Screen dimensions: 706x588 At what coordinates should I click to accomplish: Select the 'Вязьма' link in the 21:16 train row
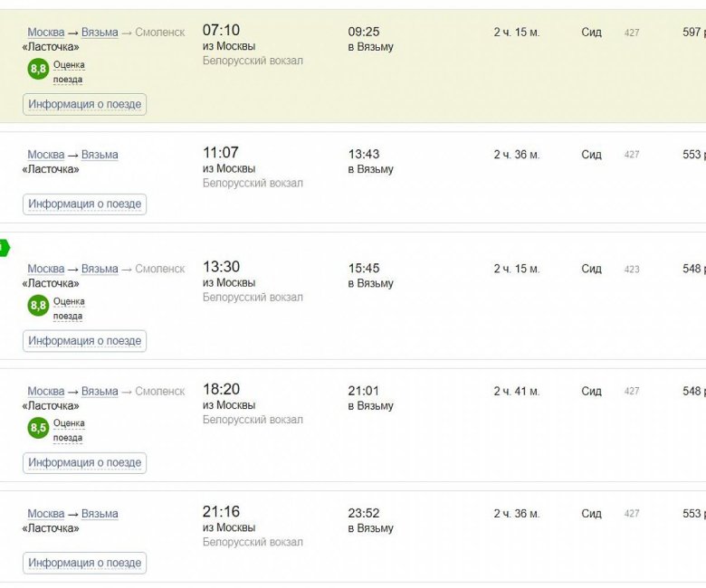pos(100,514)
